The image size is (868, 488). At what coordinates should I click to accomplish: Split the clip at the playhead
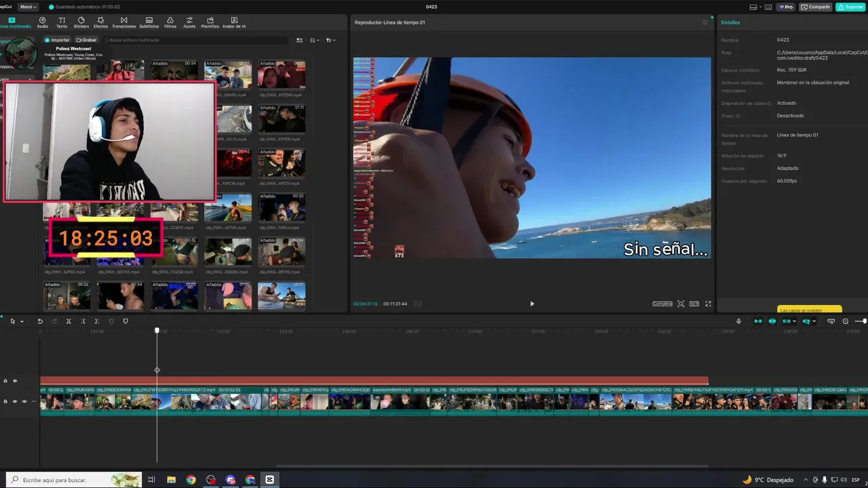point(68,321)
